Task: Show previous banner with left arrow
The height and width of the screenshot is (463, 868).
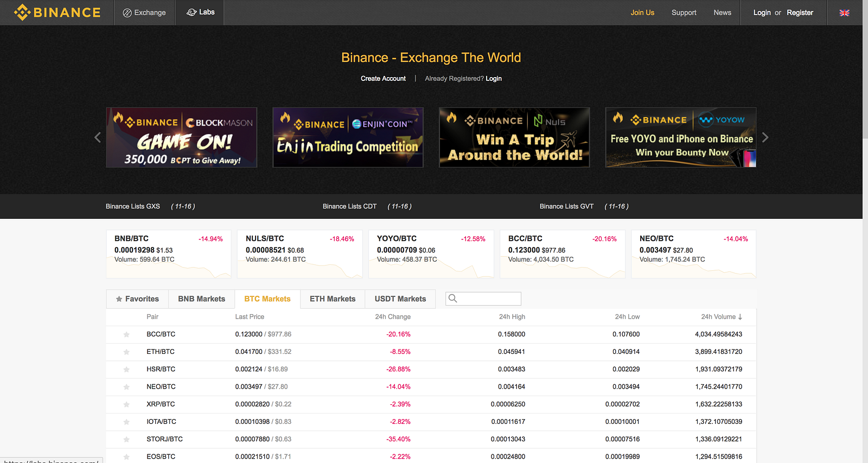Action: [98, 137]
